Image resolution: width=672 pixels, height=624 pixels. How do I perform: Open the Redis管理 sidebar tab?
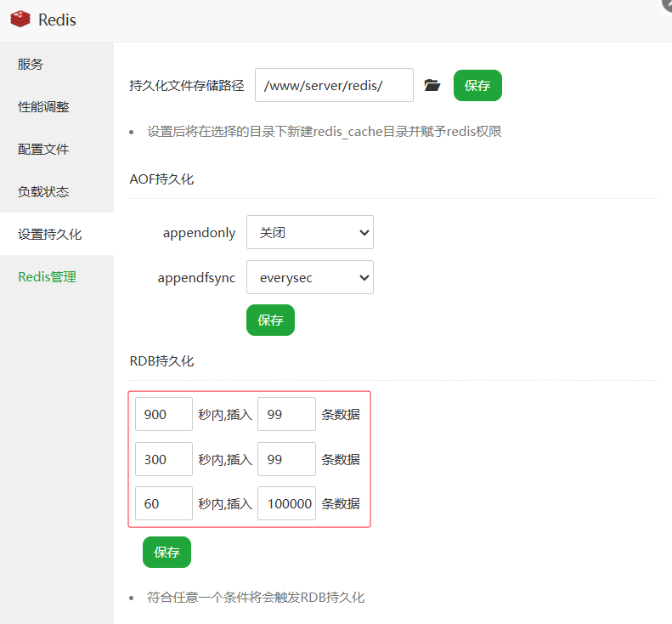pyautogui.click(x=47, y=277)
